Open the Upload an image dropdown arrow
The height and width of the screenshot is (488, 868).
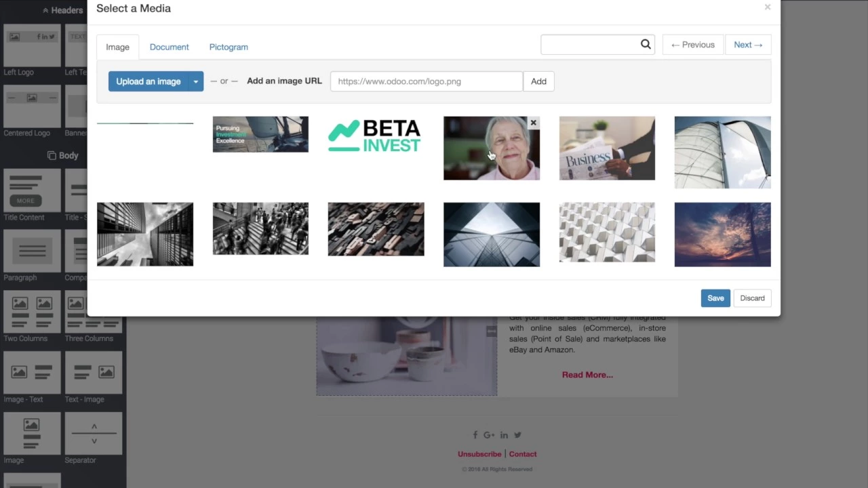tap(195, 81)
